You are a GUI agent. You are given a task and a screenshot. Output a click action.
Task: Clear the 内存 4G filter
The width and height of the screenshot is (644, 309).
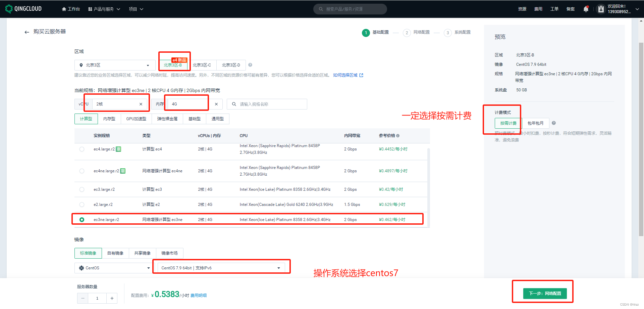coord(216,104)
